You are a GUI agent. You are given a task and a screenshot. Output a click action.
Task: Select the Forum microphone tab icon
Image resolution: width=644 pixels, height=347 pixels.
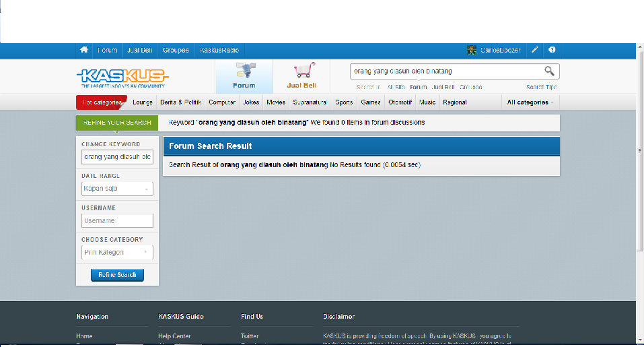(x=245, y=70)
